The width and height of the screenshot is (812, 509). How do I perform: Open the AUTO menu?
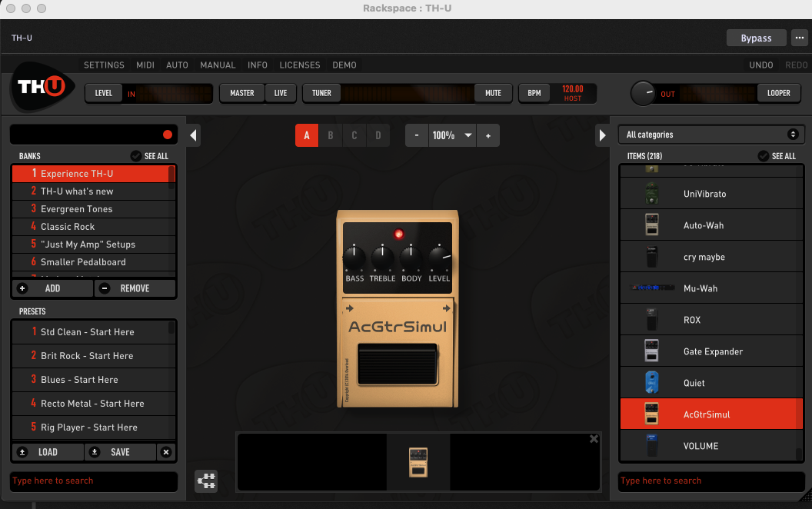coord(177,65)
